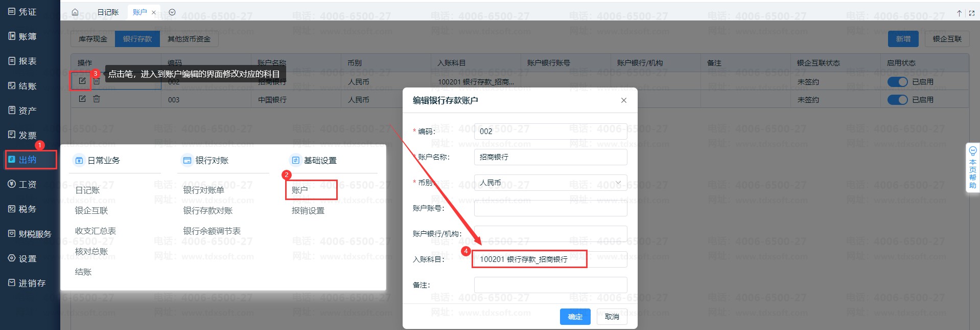Click the home icon in tab bar
The height and width of the screenshot is (330, 980).
point(75,12)
